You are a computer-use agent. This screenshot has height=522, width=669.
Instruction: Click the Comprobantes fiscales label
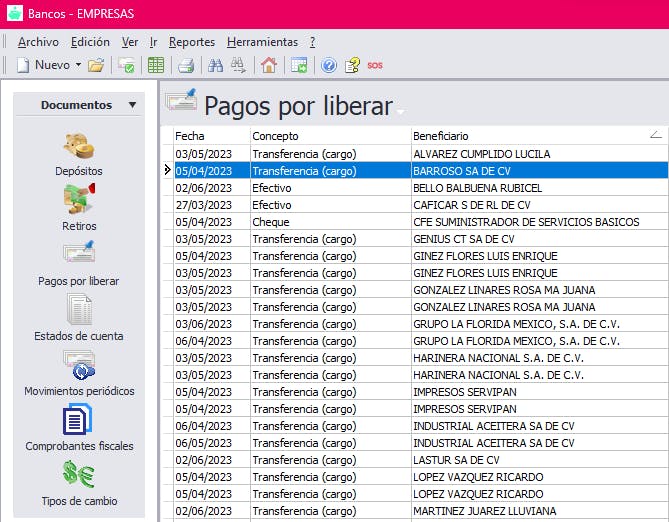(79, 446)
